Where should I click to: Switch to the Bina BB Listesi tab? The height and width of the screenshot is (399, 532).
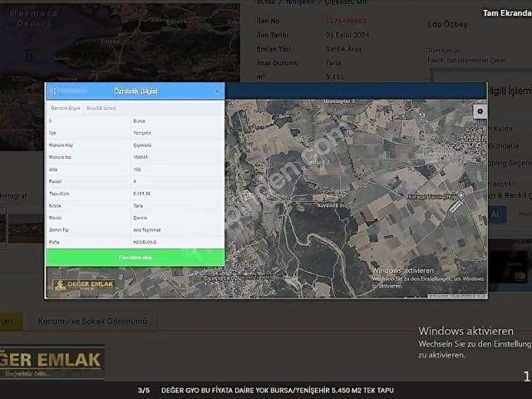(101, 108)
